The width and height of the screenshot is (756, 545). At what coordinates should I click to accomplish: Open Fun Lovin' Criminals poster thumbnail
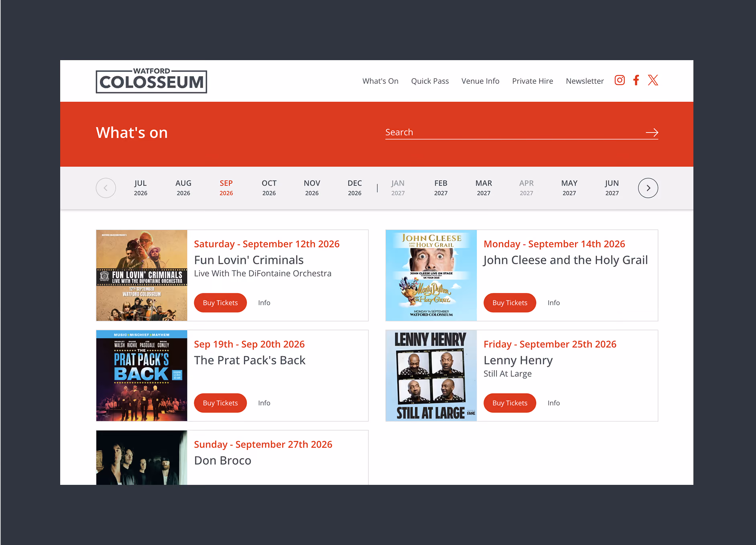coord(142,275)
